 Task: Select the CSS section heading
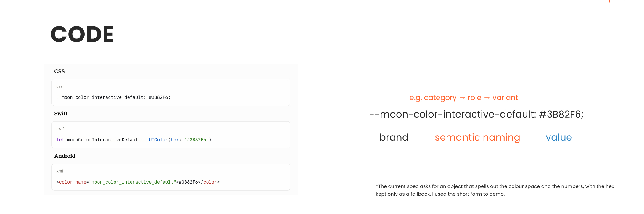[x=59, y=71]
